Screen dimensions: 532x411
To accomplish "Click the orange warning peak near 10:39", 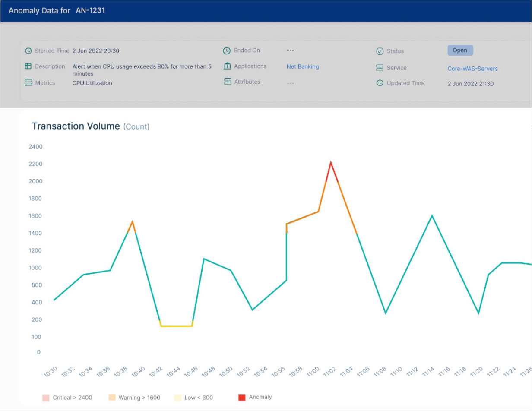I will [133, 222].
